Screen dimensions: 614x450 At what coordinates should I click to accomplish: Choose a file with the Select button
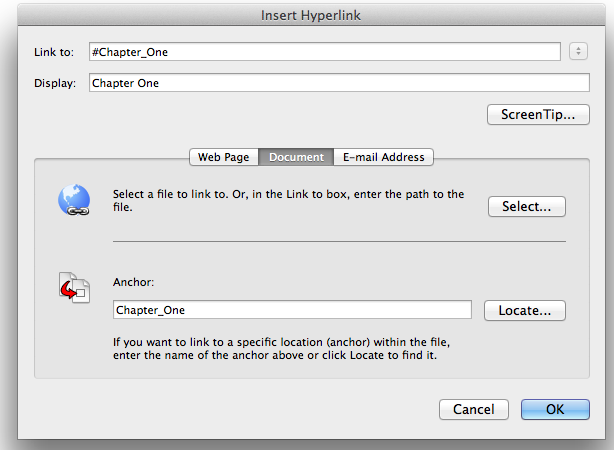[x=527, y=206]
